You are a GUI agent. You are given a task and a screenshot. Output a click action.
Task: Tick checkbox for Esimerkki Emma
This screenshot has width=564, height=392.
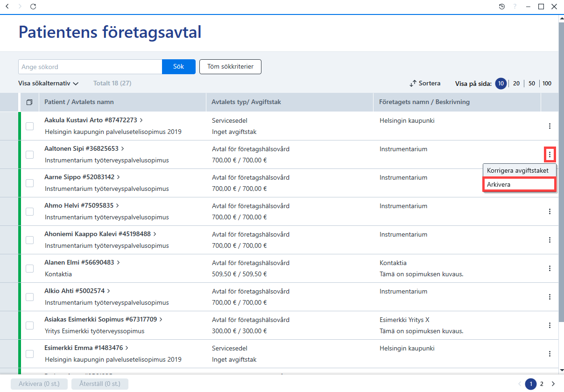click(x=29, y=354)
